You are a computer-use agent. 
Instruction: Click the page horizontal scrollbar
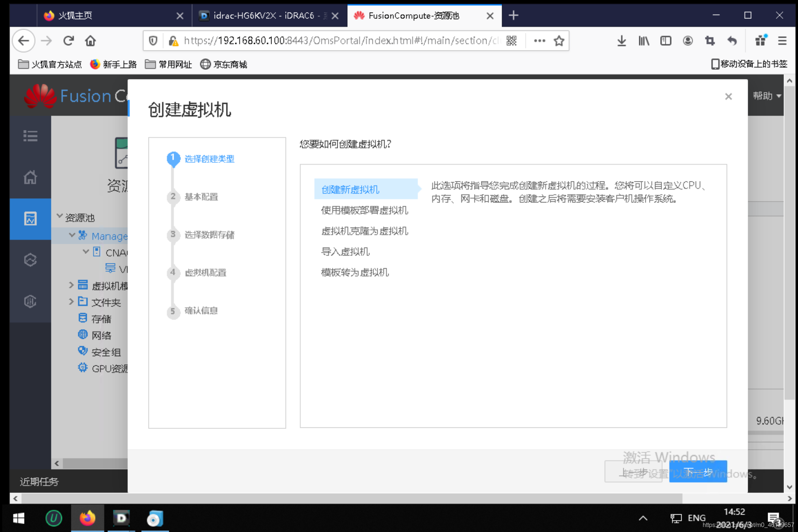click(x=352, y=498)
